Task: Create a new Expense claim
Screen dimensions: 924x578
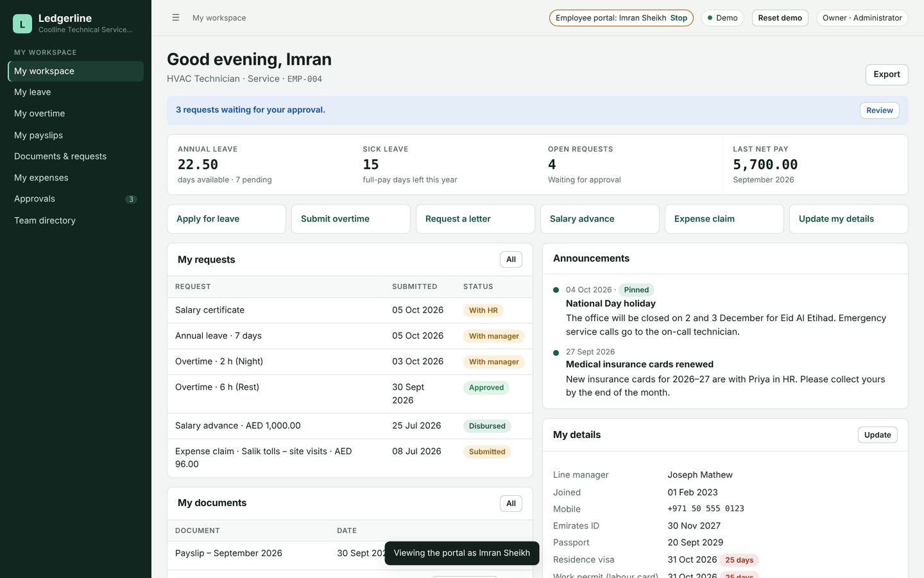Action: 724,219
